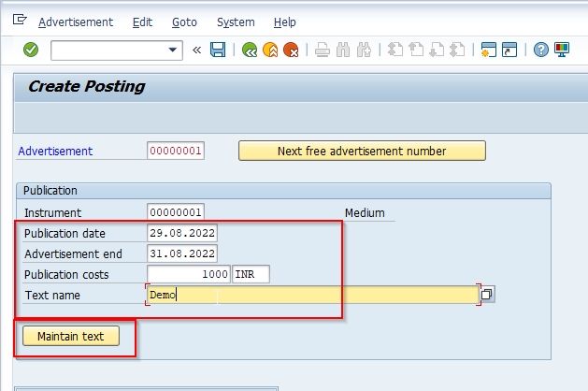Open the Help menu
The width and height of the screenshot is (588, 391).
click(284, 22)
